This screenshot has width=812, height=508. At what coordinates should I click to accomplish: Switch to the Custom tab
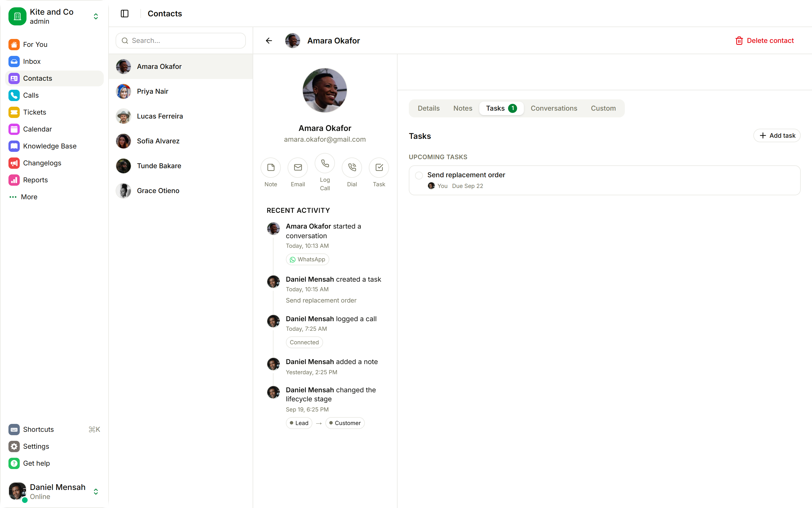click(x=603, y=109)
